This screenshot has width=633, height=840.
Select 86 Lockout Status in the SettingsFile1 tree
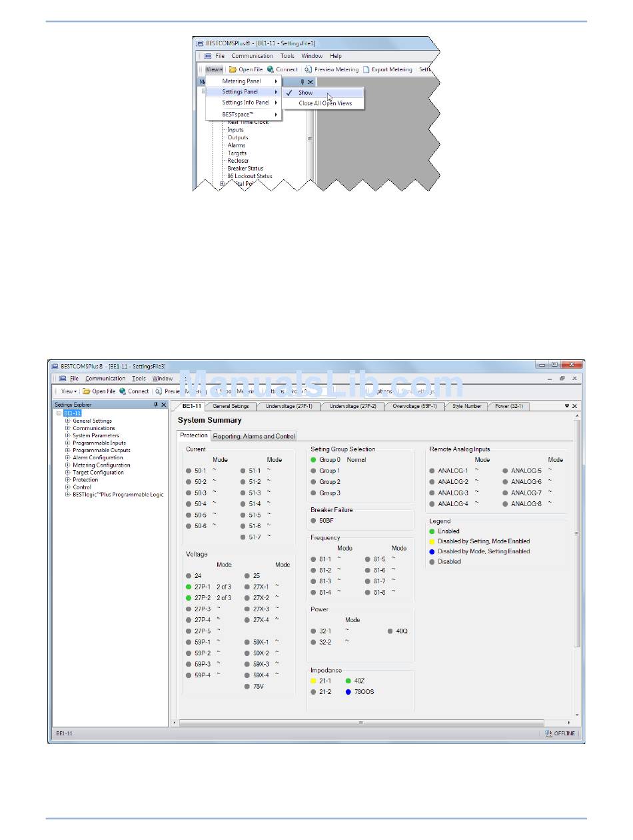[249, 177]
